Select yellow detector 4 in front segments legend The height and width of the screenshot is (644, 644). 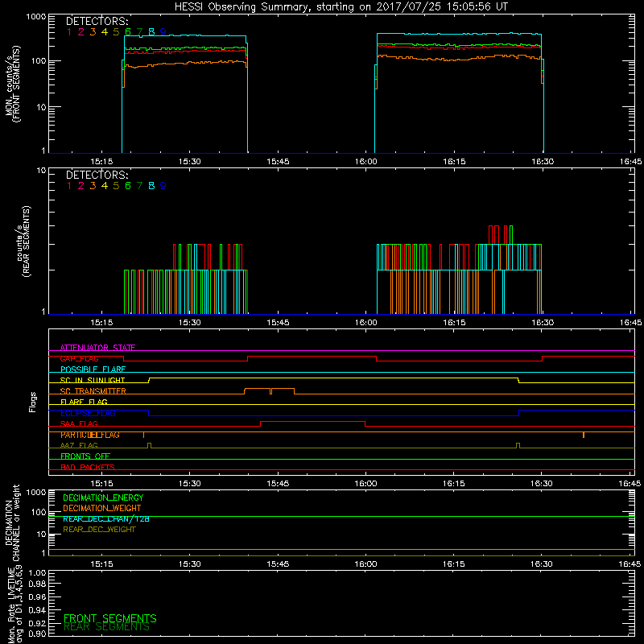pyautogui.click(x=105, y=31)
